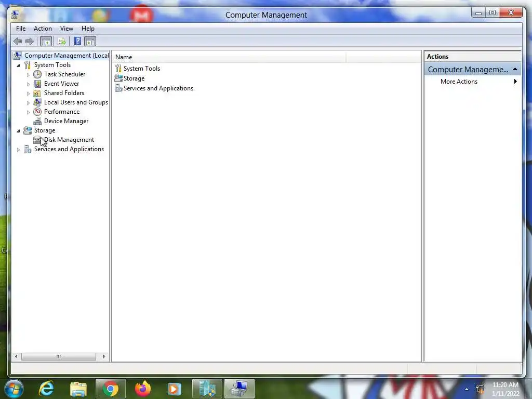
Task: Select Device Manager label in tree
Action: [x=66, y=121]
